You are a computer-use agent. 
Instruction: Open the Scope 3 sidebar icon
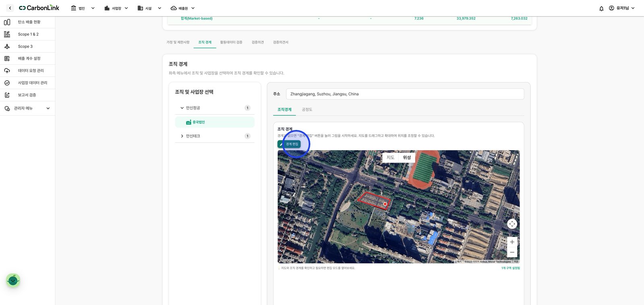point(7,46)
